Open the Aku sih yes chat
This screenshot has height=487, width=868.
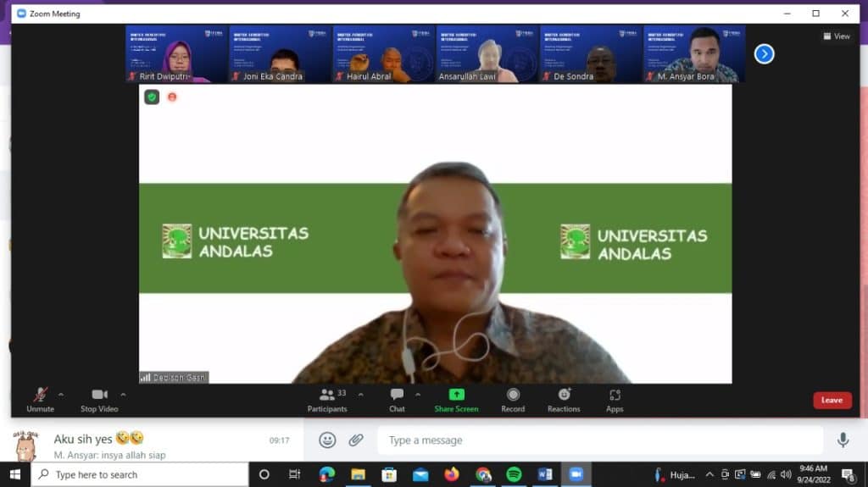pyautogui.click(x=153, y=445)
